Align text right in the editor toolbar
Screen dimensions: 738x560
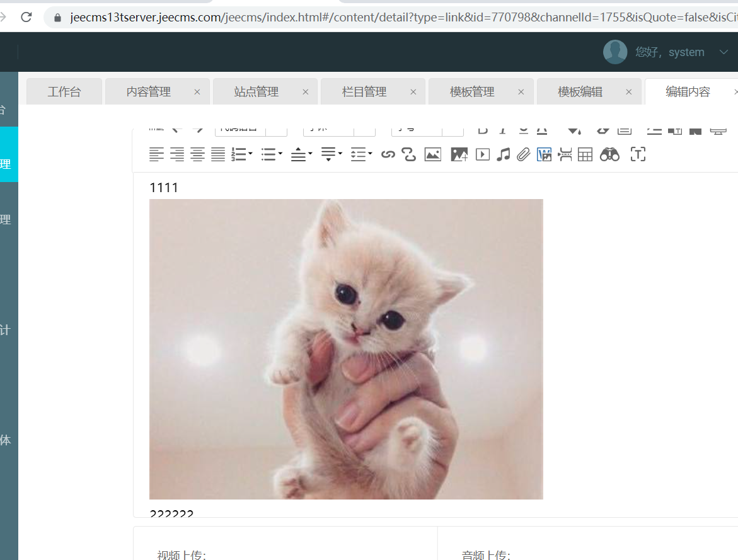tap(177, 154)
